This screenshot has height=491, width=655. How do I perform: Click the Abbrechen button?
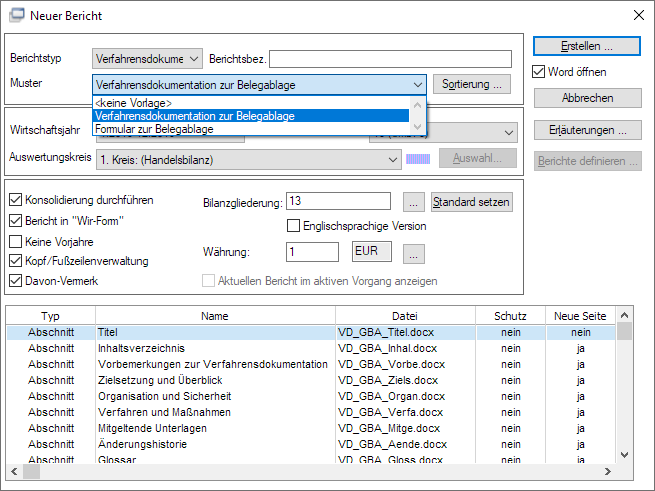(x=588, y=98)
